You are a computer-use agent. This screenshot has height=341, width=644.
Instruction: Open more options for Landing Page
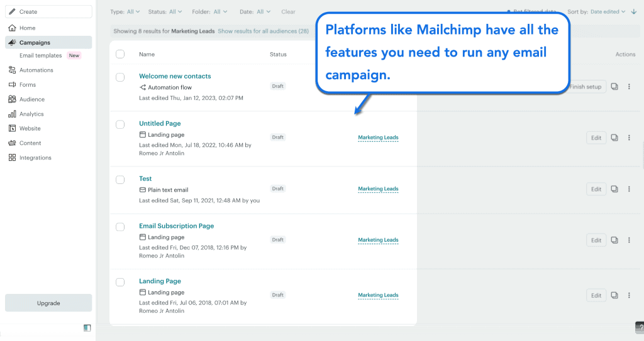click(x=629, y=295)
